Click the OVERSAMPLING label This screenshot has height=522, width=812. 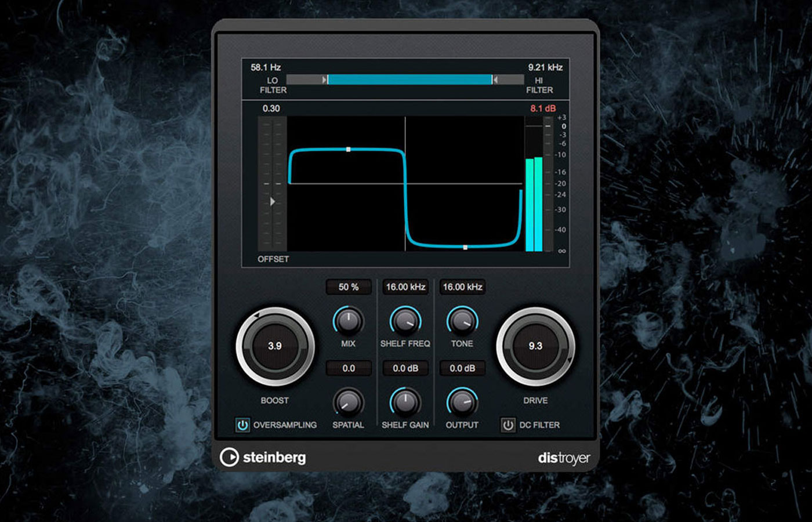pos(285,425)
